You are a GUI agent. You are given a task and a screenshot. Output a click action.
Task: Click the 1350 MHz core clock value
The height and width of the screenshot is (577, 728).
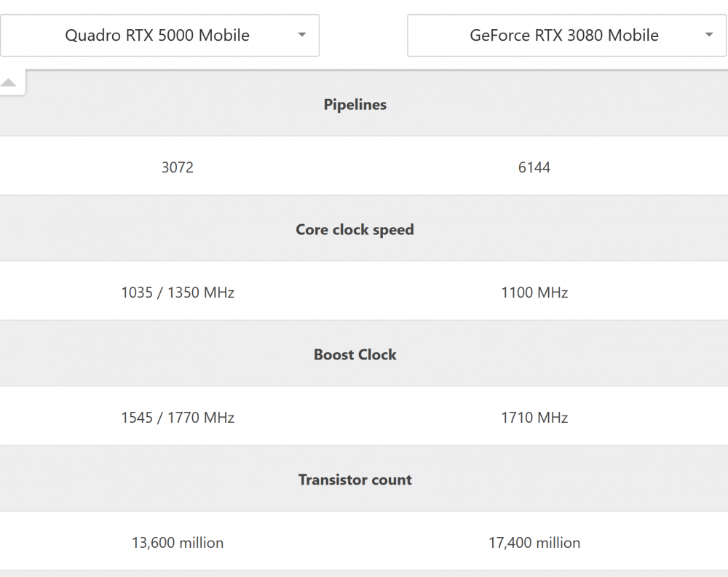pyautogui.click(x=201, y=293)
